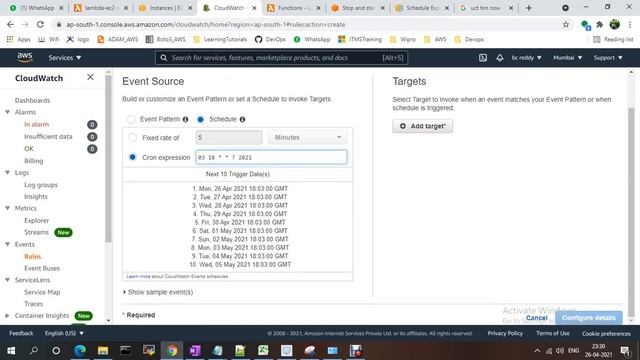Bookmark this page with the star icon
Screen dimensions: 640x360
pyautogui.click(x=566, y=24)
